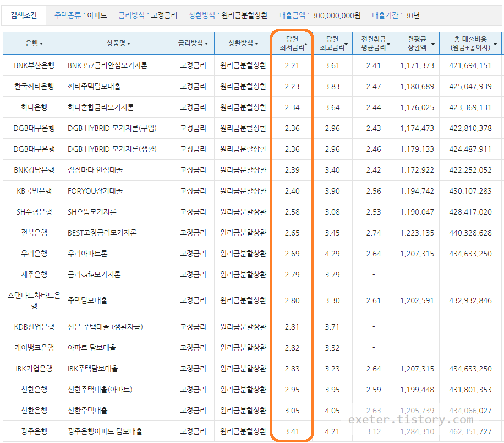Sort by 은행 column header
The image size is (504, 443).
pos(34,43)
